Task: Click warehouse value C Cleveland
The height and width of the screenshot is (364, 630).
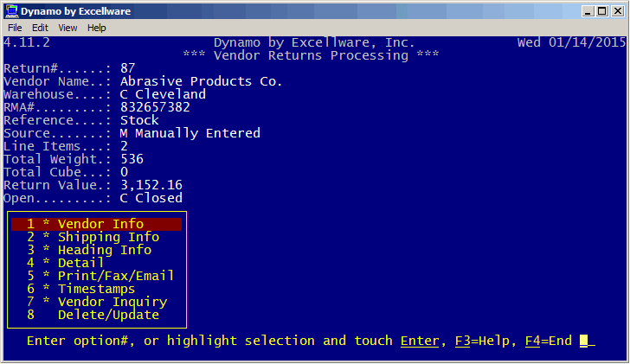Action: 163,94
